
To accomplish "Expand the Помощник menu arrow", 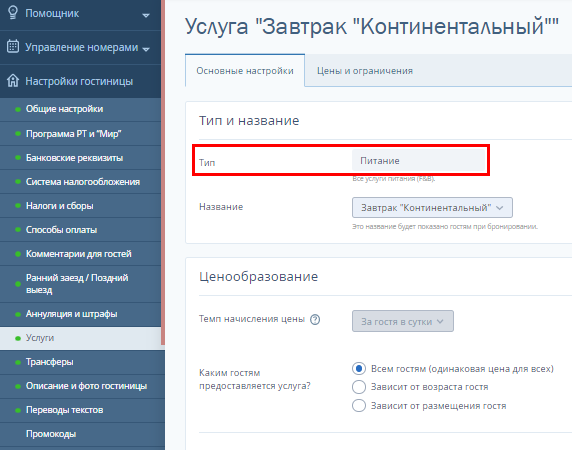I will [x=146, y=15].
